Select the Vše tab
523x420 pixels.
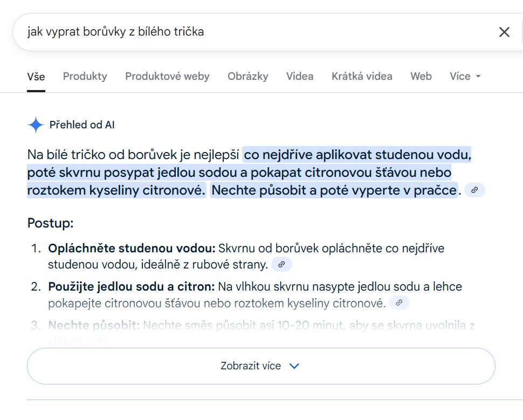click(x=36, y=77)
